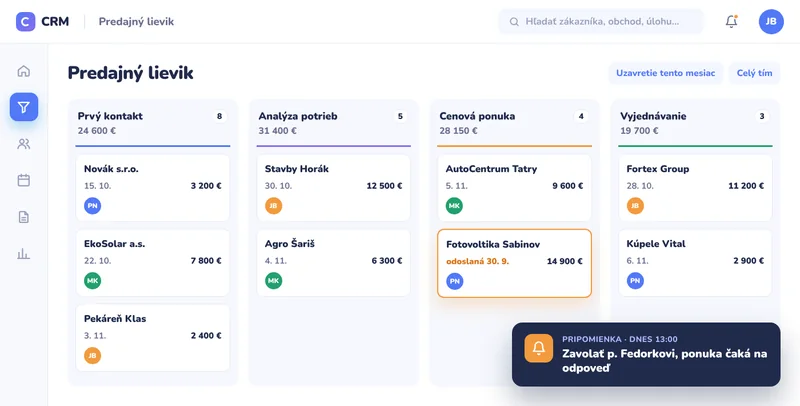Image resolution: width=800 pixels, height=406 pixels.
Task: Open the Kúpele Vital deal card
Action: [x=695, y=263]
